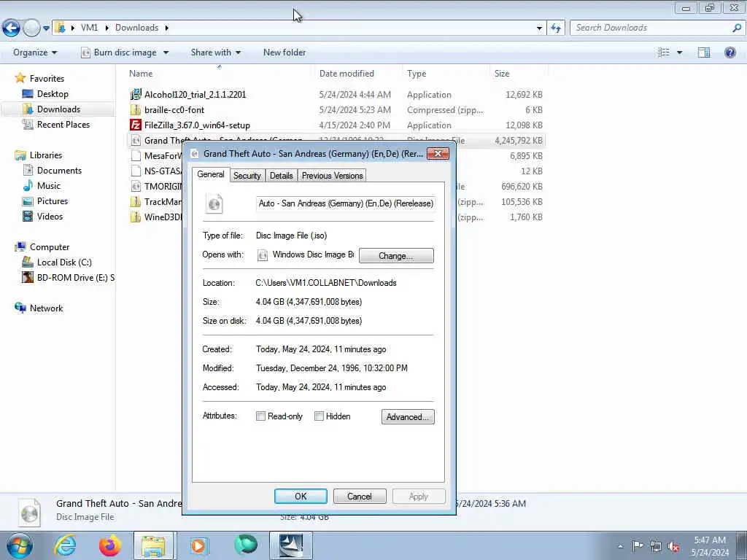Click Burn disc image button
The height and width of the screenshot is (560, 747).
(119, 52)
